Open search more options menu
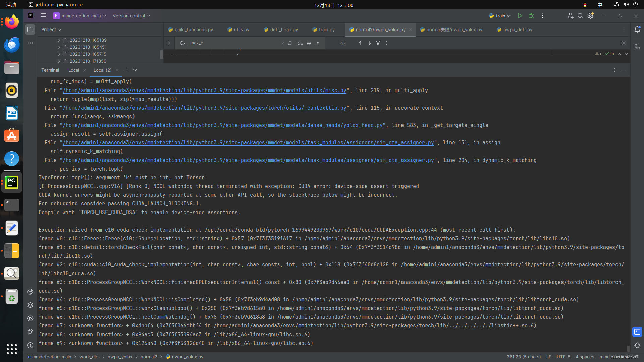The image size is (644, 362). coord(387,43)
